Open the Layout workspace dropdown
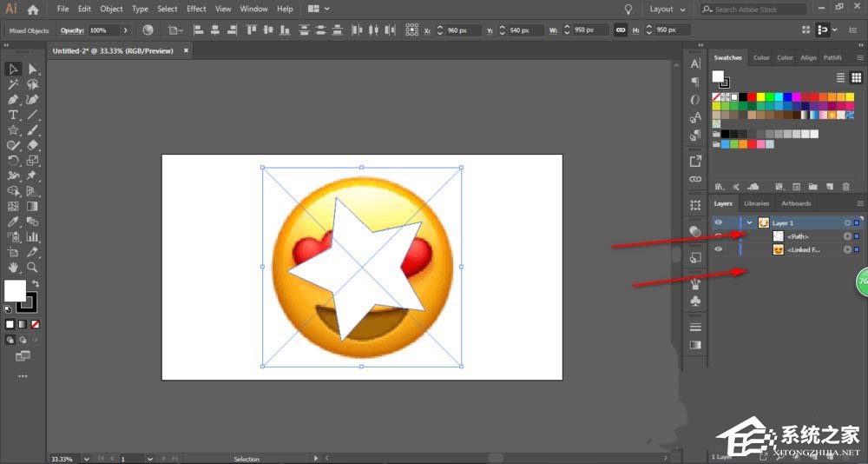The image size is (868, 464). [x=667, y=9]
